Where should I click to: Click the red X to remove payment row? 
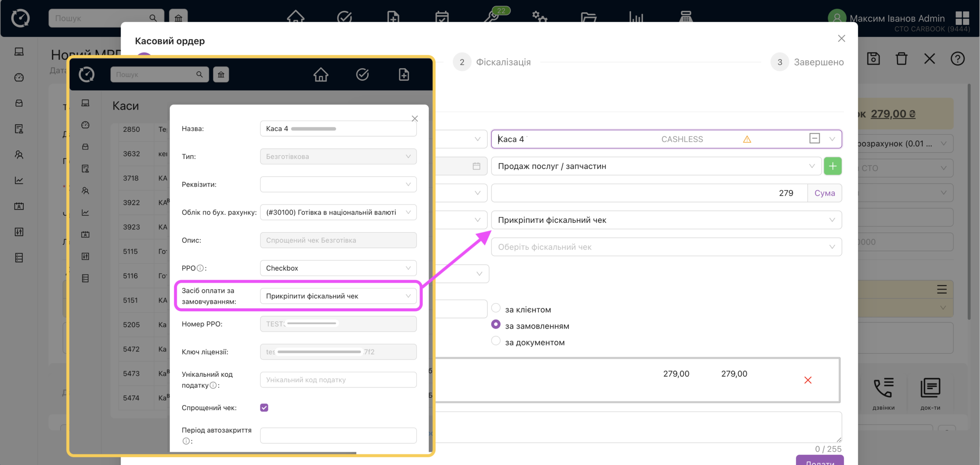[808, 380]
